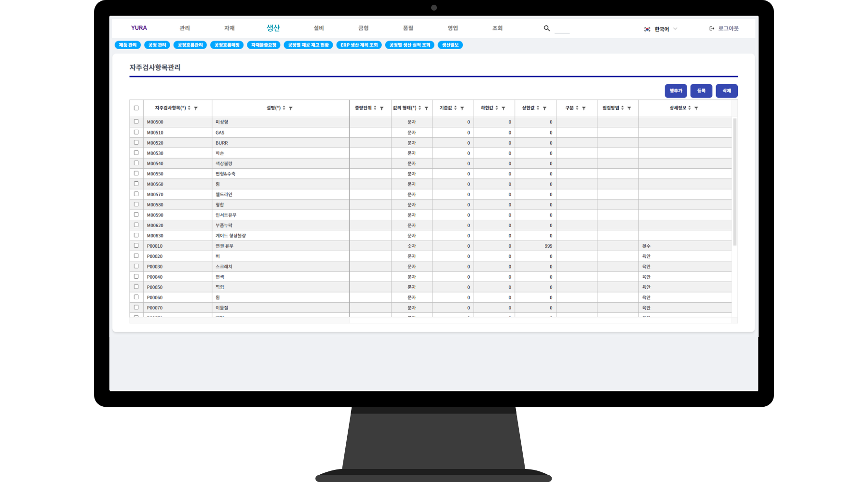This screenshot has width=868, height=482.
Task: Toggle the select-all header checkbox
Action: tap(136, 108)
